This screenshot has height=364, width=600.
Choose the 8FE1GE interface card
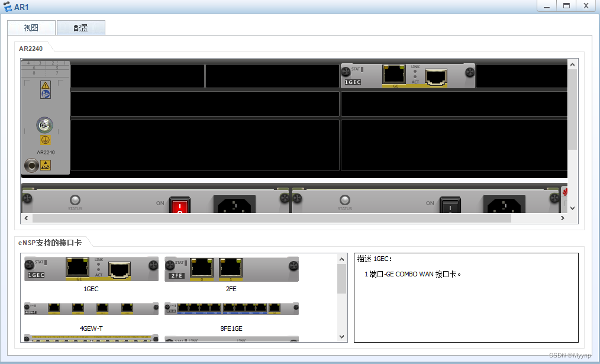(x=231, y=308)
